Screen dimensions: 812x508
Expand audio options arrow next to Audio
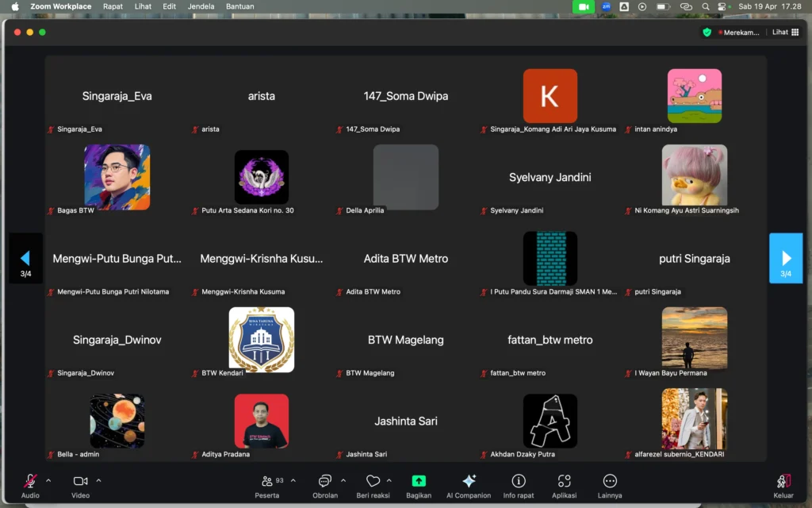pyautogui.click(x=48, y=480)
